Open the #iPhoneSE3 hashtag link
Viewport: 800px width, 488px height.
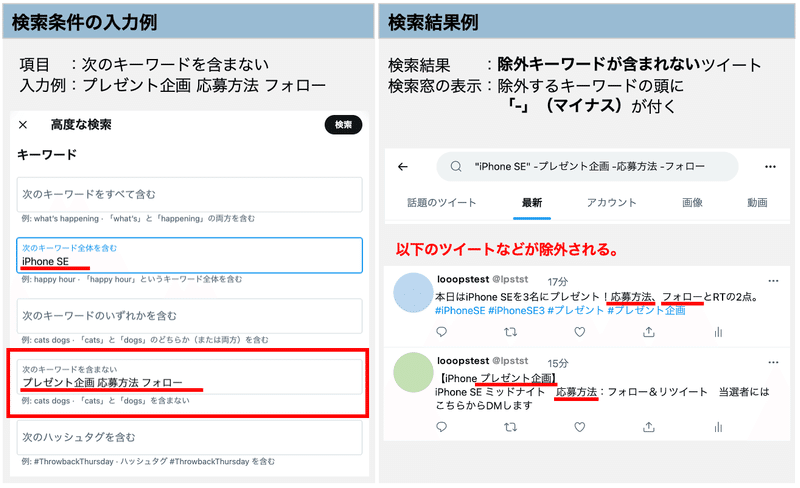point(516,310)
